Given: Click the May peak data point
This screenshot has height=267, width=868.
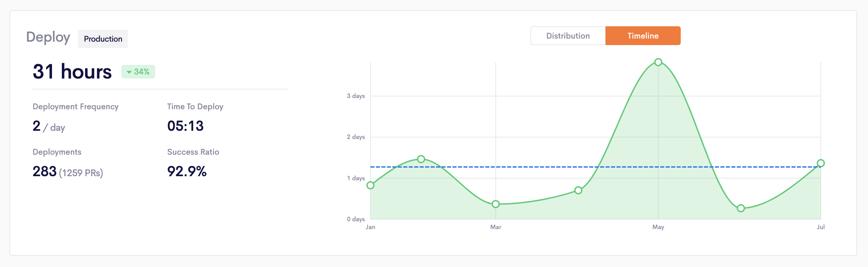Looking at the screenshot, I should 658,62.
